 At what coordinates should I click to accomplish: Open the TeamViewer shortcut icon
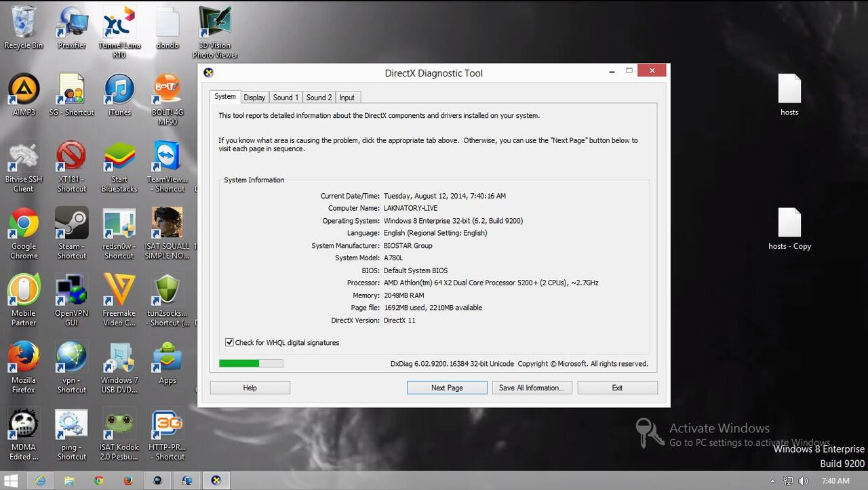(x=167, y=166)
